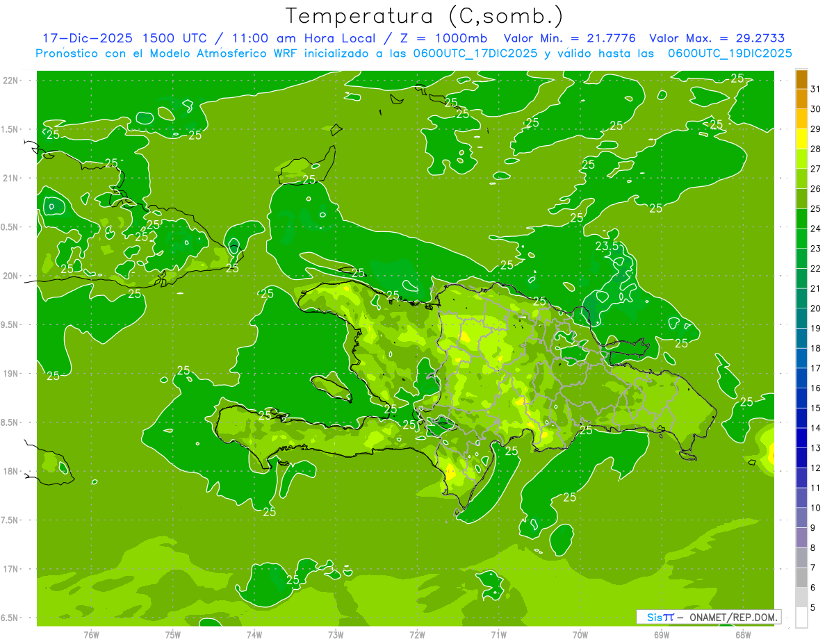
Task: Click the "8" color scale label
Action: point(813,548)
